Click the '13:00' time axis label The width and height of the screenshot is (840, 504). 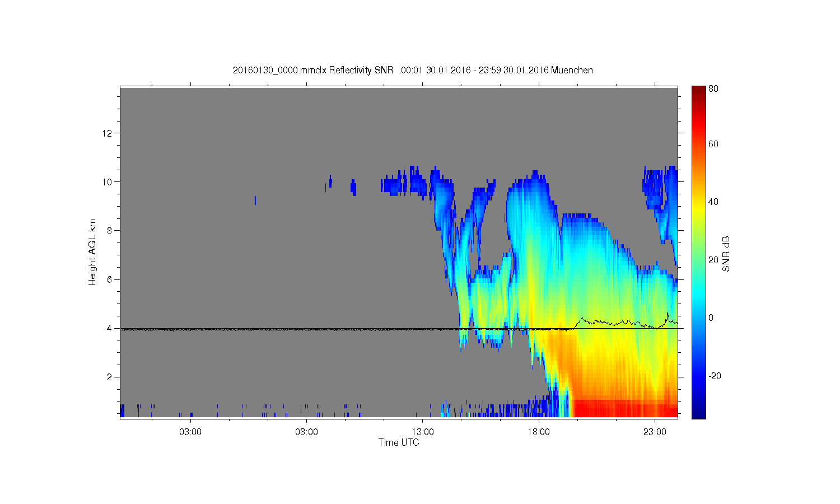(x=423, y=432)
